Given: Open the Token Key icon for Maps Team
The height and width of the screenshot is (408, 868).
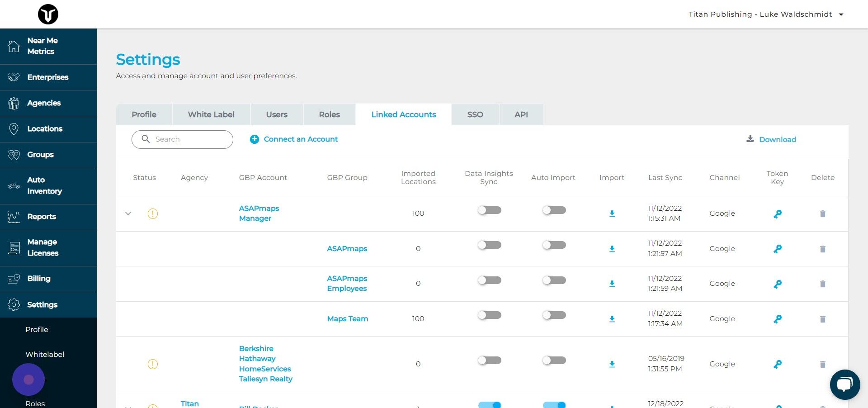Looking at the screenshot, I should click(x=778, y=319).
